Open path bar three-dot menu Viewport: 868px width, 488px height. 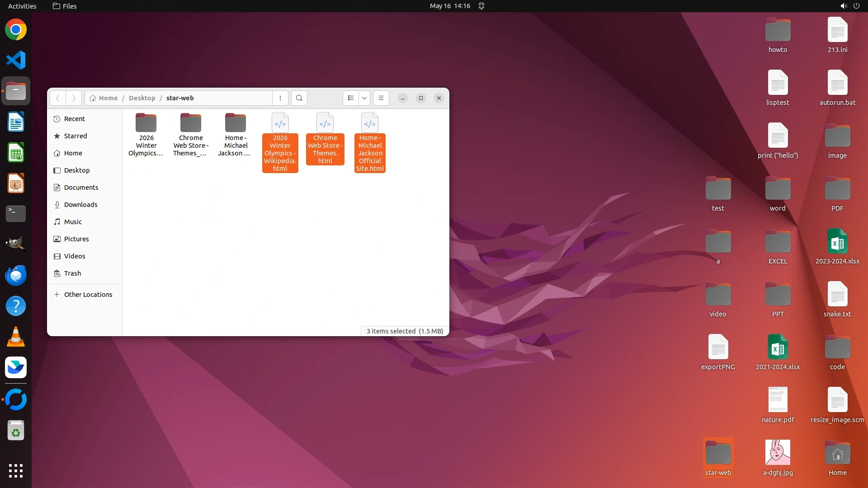pos(280,98)
